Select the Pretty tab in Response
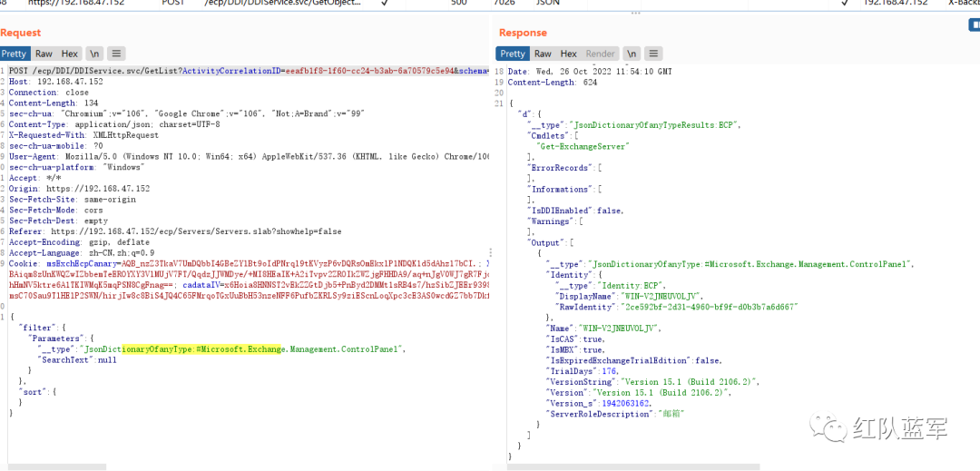The height and width of the screenshot is (471, 980). pyautogui.click(x=513, y=54)
